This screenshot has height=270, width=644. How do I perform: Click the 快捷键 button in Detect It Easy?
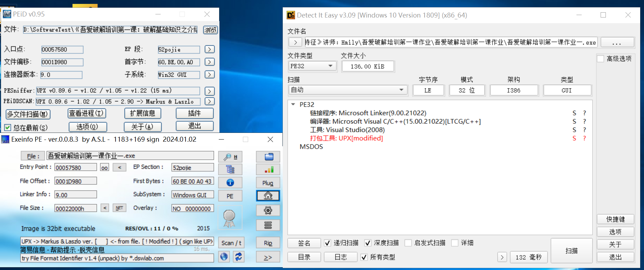[615, 219]
